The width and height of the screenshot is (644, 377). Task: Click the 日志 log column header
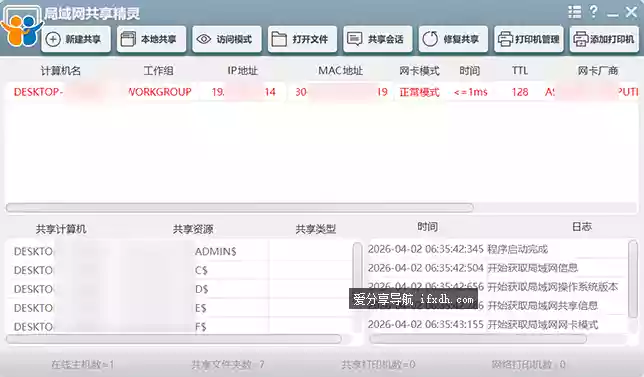point(582,227)
